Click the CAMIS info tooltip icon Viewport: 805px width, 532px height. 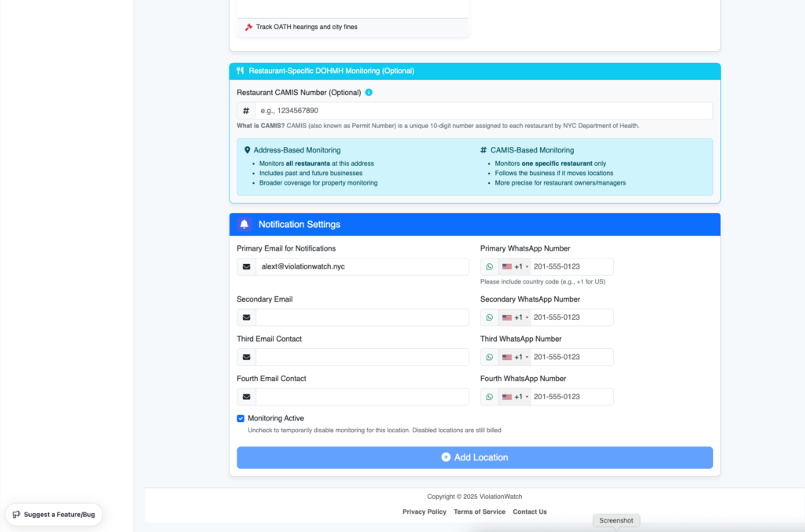click(x=369, y=93)
